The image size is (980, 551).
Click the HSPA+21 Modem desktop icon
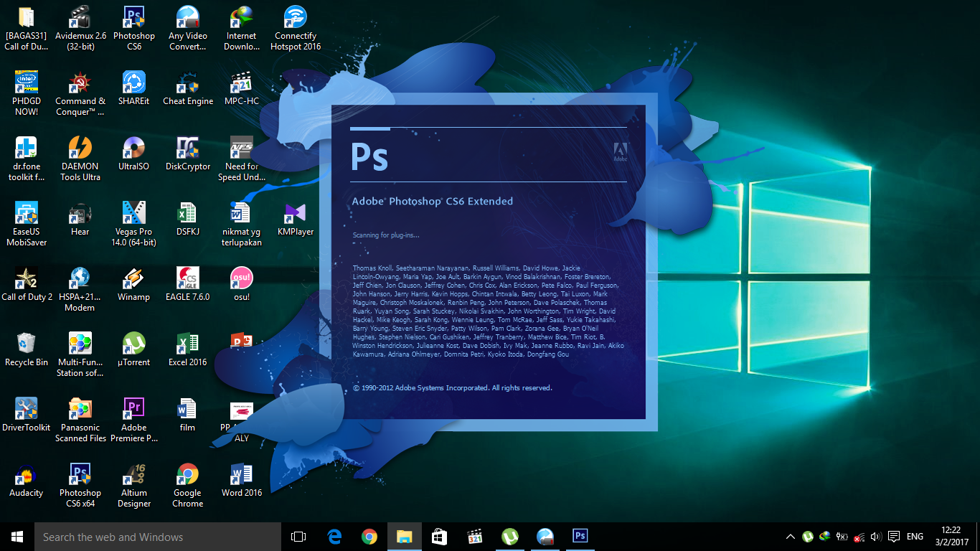coord(80,290)
